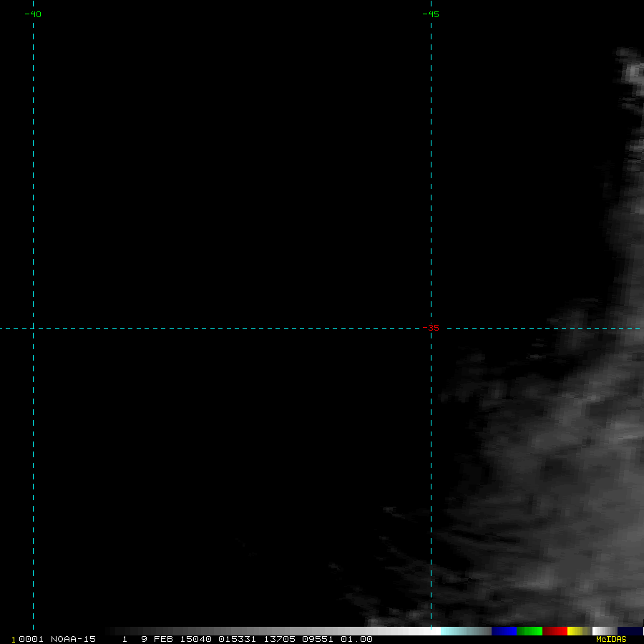Click intersection of -40 and -35 gridlines
644x644 pixels.
(x=33, y=329)
